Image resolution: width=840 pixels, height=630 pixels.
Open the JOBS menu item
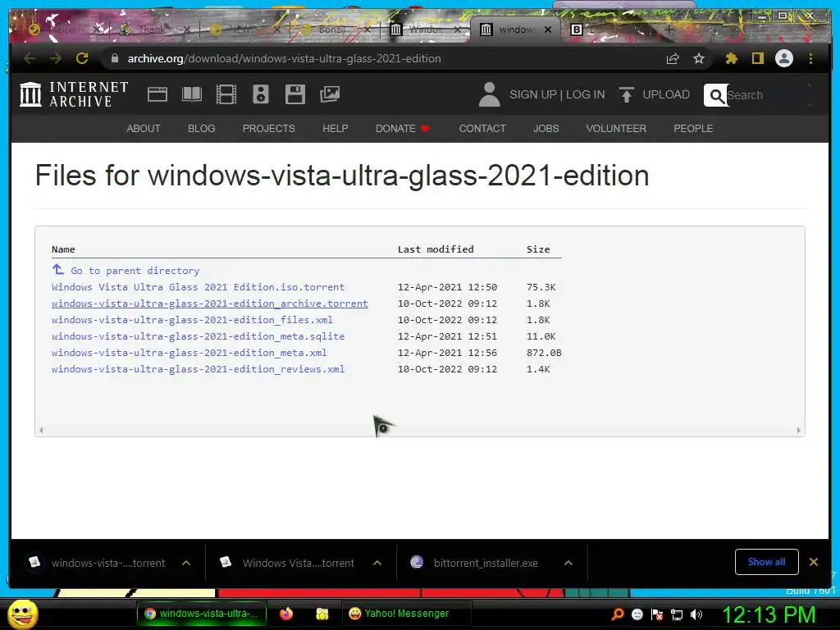click(x=546, y=129)
